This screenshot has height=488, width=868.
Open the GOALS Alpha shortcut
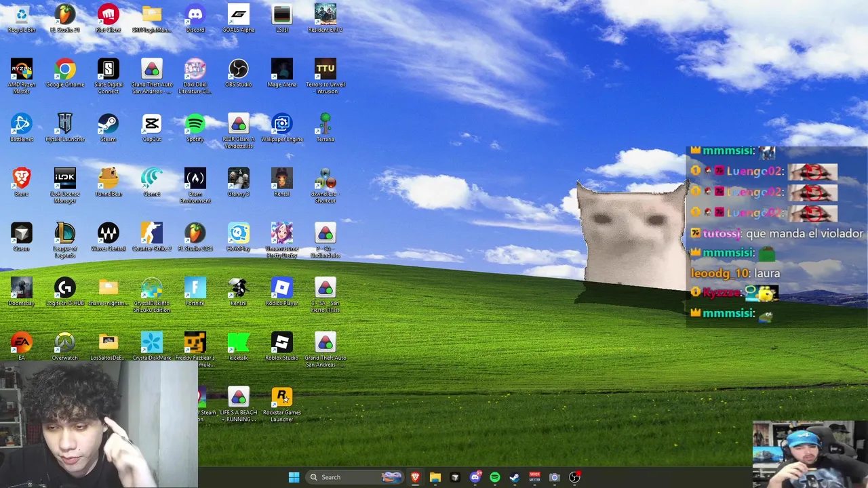239,18
